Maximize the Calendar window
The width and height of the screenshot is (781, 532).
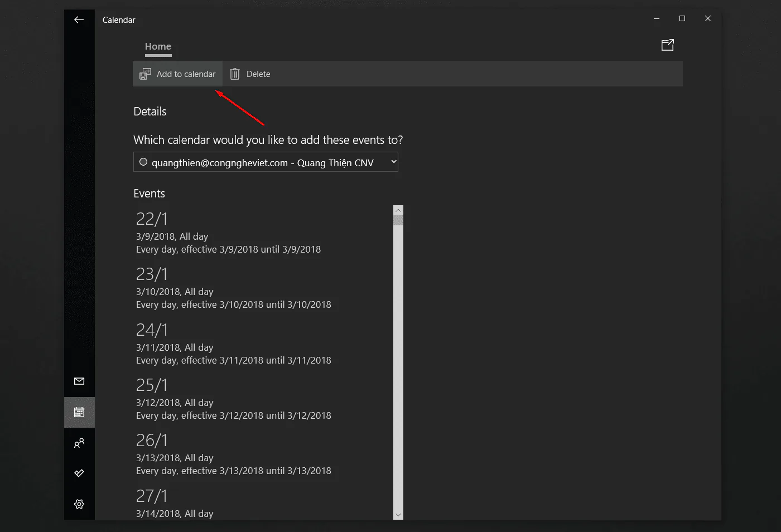point(682,19)
